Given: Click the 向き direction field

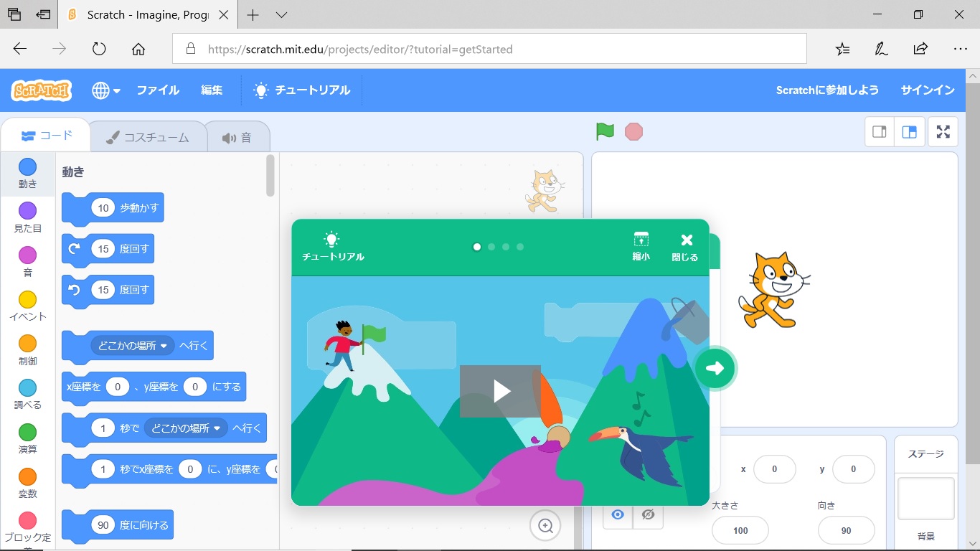Looking at the screenshot, I should point(847,530).
